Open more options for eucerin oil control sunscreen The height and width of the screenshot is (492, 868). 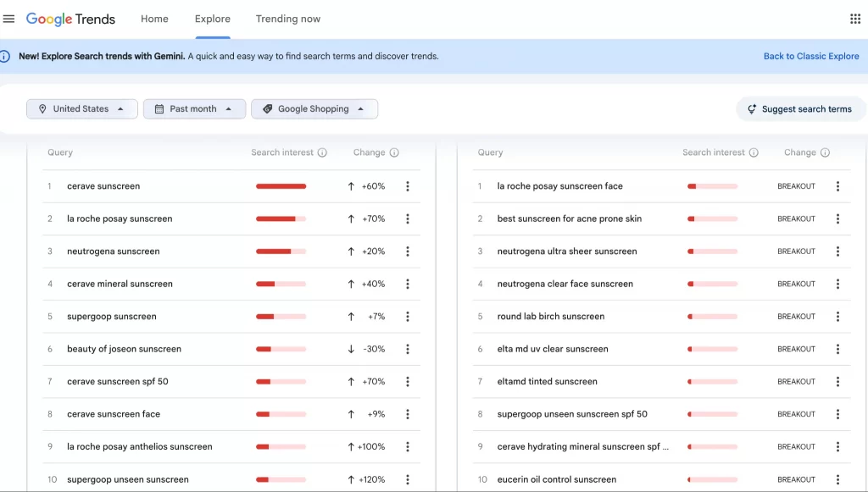point(837,479)
